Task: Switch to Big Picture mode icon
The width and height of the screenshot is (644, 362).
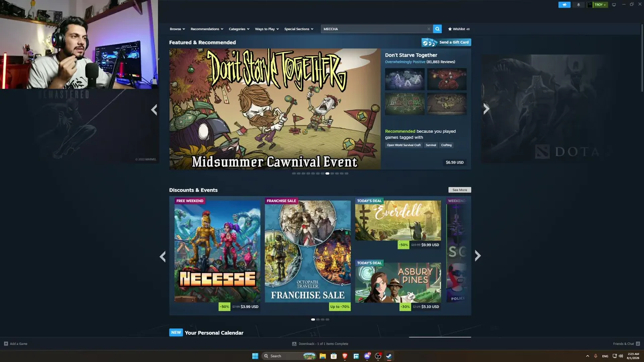Action: (x=614, y=5)
